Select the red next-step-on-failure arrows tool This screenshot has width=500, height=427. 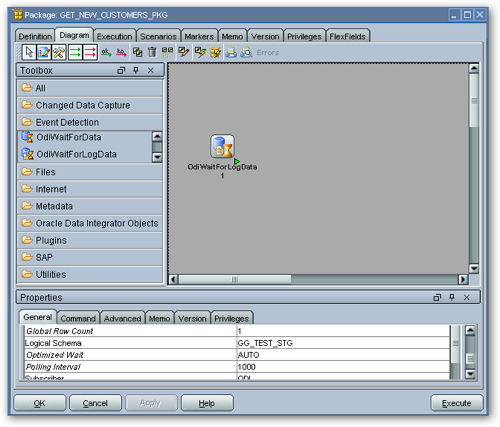90,52
